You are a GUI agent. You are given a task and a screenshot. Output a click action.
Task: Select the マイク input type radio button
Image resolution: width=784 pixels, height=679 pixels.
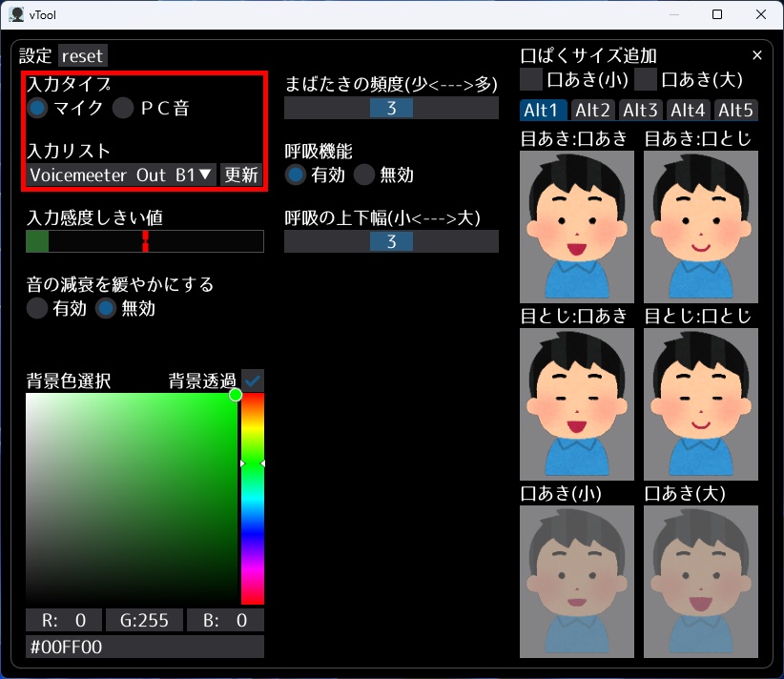point(37,108)
